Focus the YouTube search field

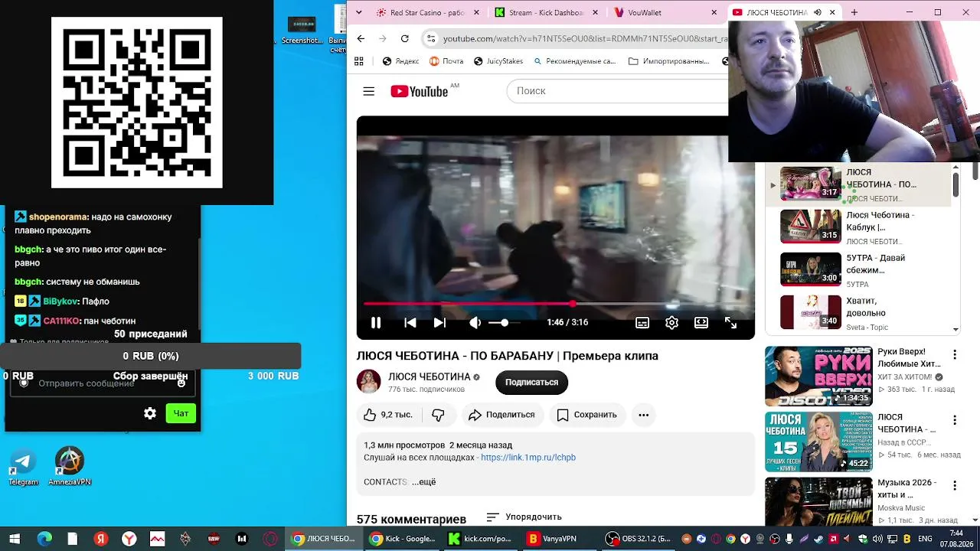[x=617, y=91]
